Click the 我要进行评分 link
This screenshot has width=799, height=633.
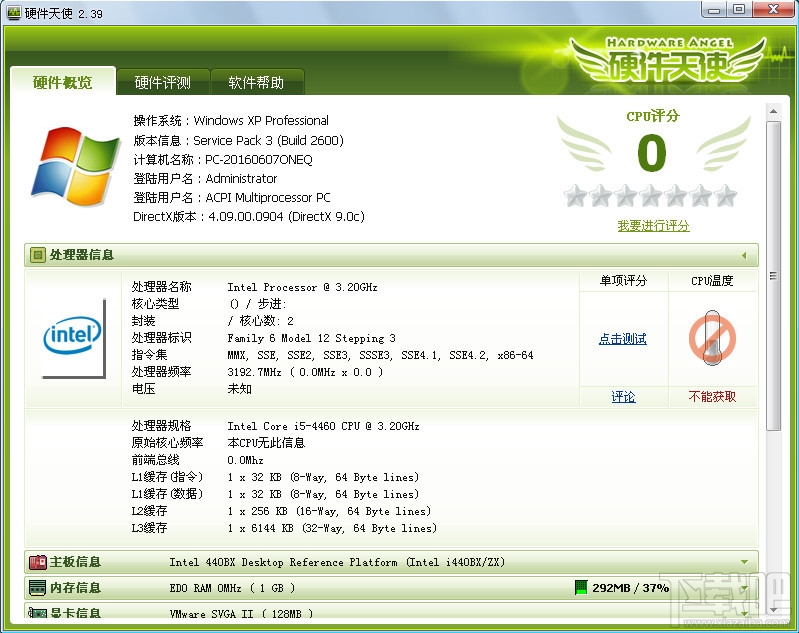653,226
